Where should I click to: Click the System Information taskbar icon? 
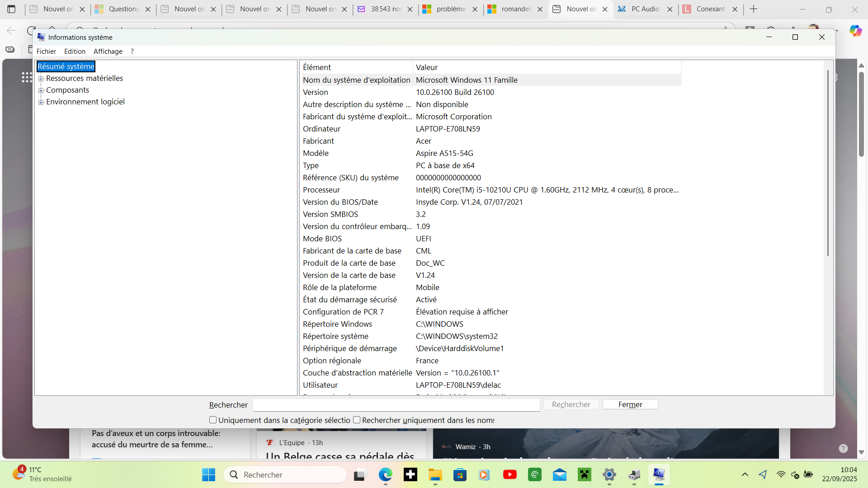pyautogui.click(x=659, y=474)
